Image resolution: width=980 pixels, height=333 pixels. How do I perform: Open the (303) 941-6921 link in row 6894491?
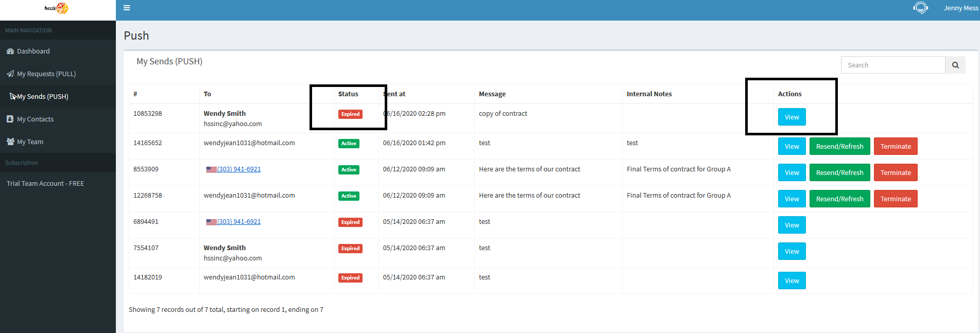[239, 222]
